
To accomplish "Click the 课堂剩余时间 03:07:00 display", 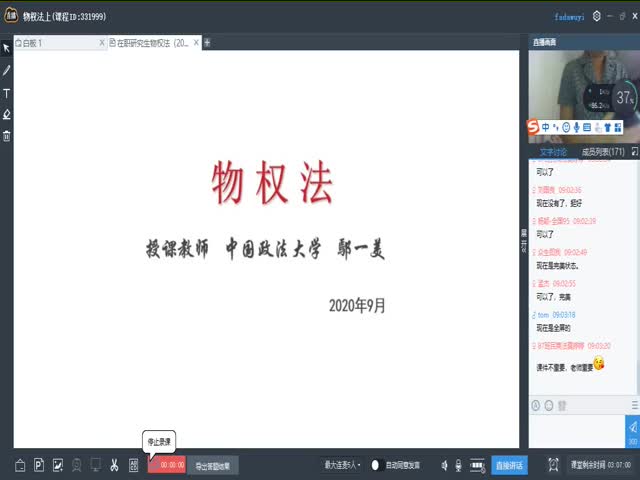I will point(600,465).
